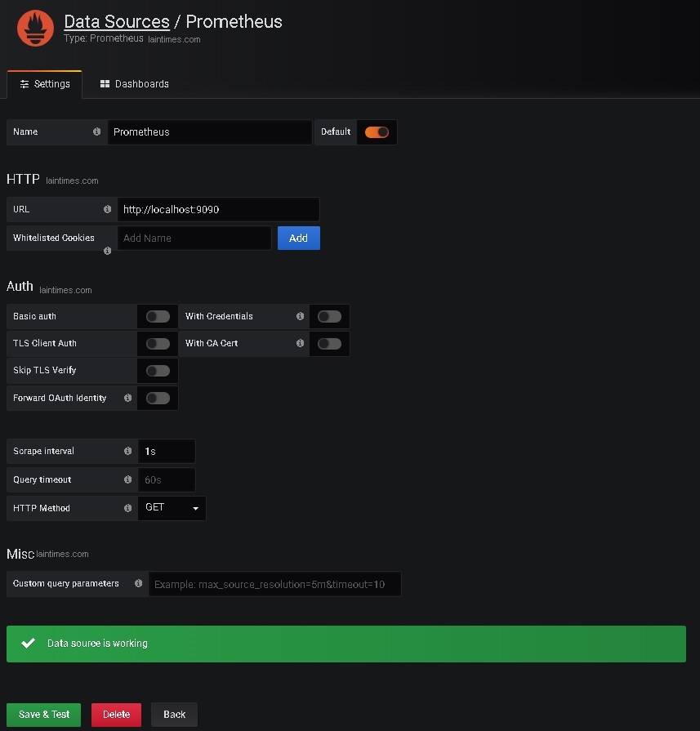Enable the Basic auth toggle
The width and height of the screenshot is (700, 731).
click(x=158, y=317)
